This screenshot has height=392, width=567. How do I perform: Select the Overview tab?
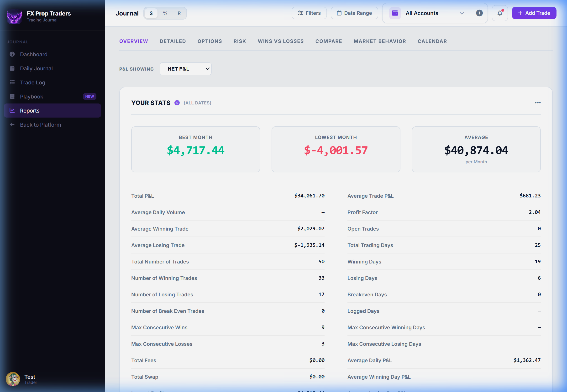[134, 41]
